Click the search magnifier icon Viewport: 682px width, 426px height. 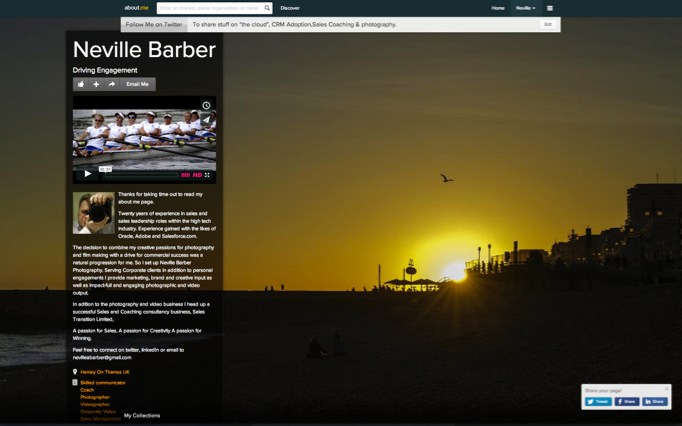[x=267, y=8]
